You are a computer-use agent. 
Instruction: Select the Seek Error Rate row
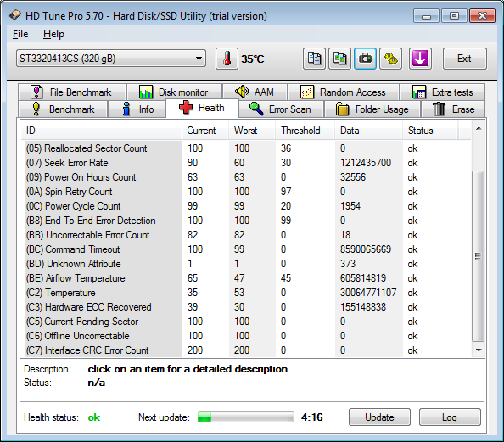[x=246, y=163]
